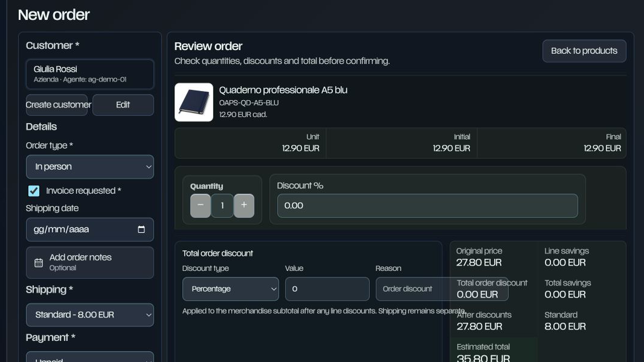Click the Discount % input field

pos(427,206)
